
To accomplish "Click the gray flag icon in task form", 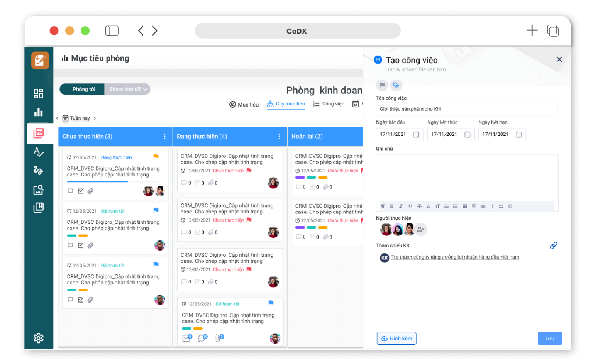I will [382, 85].
